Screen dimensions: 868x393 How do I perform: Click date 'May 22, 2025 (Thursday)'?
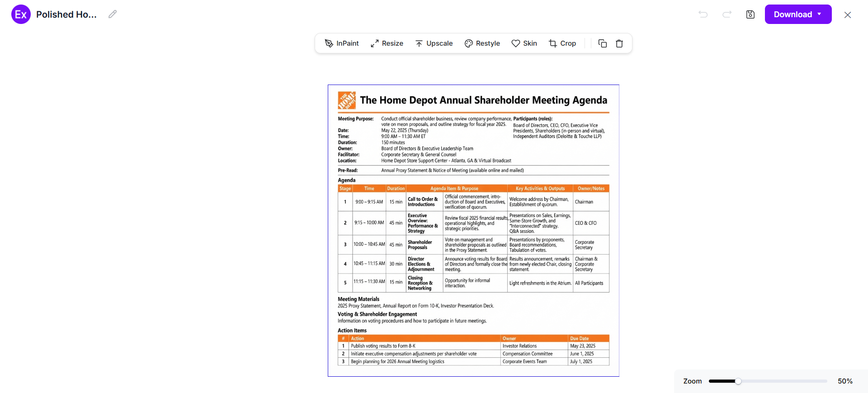(405, 130)
